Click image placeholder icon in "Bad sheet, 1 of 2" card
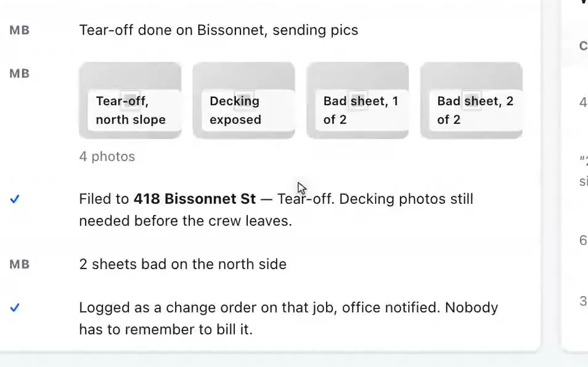The image size is (588, 367). 357,100
